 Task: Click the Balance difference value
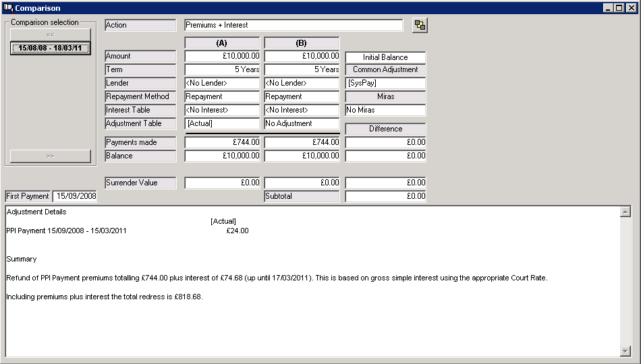(385, 156)
